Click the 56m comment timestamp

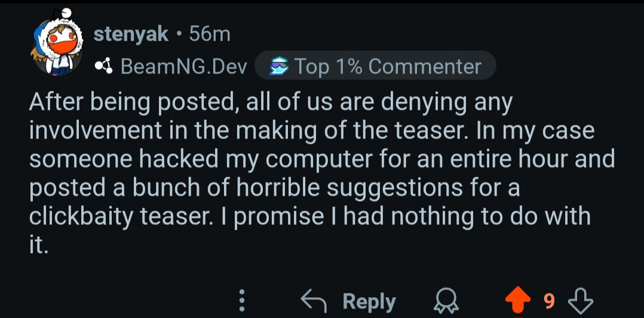coord(209,35)
